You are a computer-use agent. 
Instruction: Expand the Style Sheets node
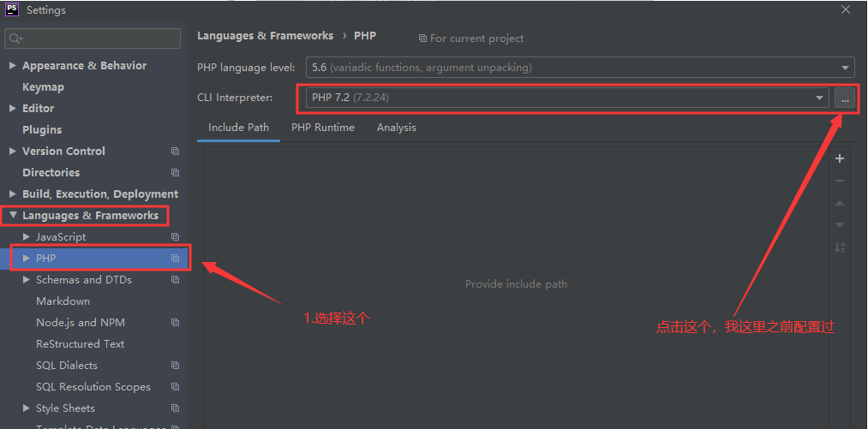(x=26, y=408)
